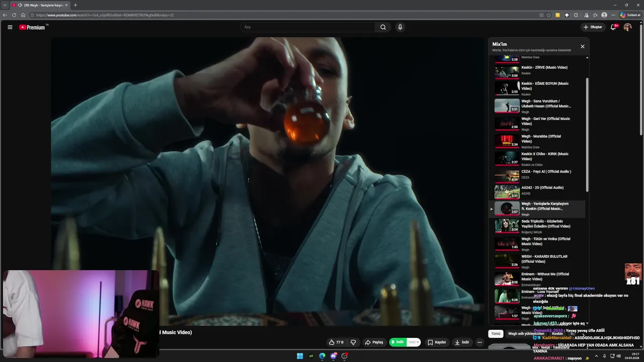
Task: Click the Sana Vuruldum video thumbnail
Action: pos(507,106)
